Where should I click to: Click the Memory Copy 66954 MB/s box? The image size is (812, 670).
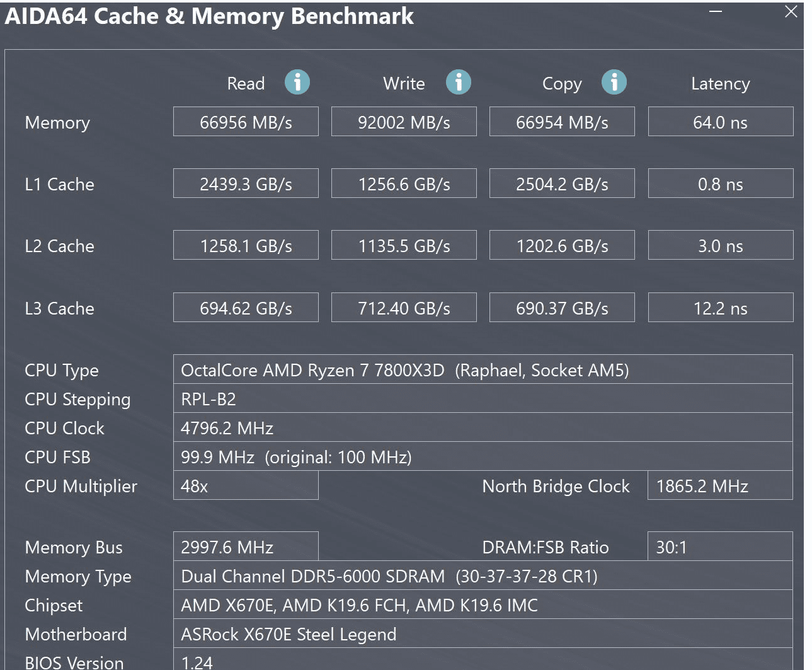click(562, 122)
